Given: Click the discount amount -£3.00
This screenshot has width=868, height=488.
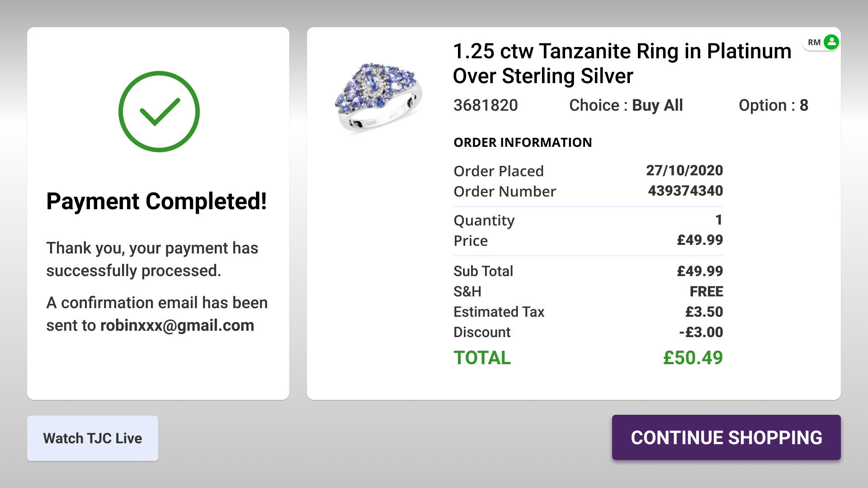Looking at the screenshot, I should point(701,332).
